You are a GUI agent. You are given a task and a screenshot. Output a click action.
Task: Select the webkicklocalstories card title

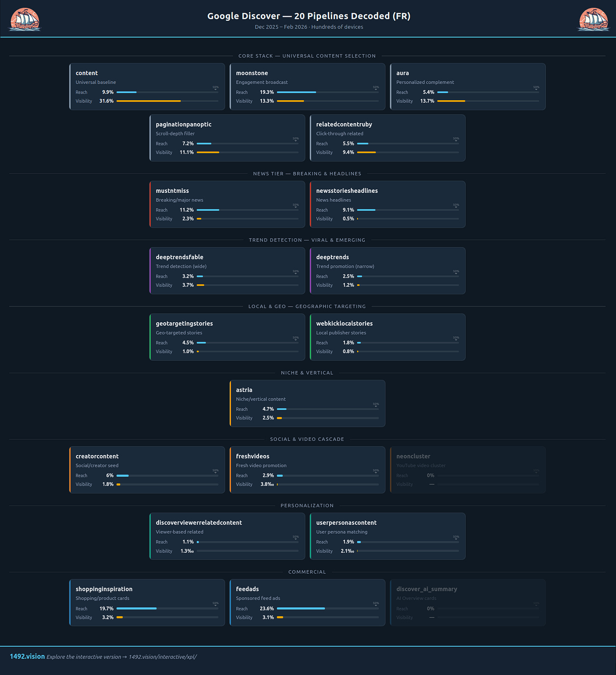click(344, 324)
